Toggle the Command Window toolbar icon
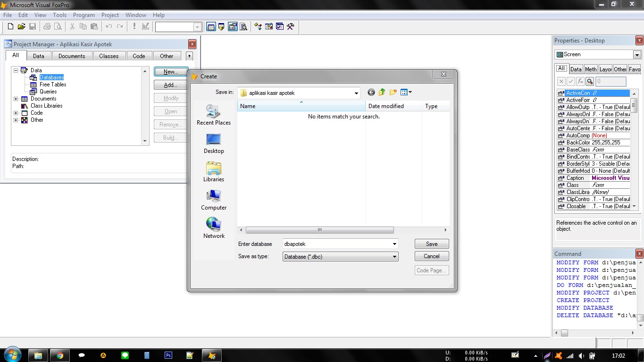This screenshot has width=644, height=362. tap(211, 26)
